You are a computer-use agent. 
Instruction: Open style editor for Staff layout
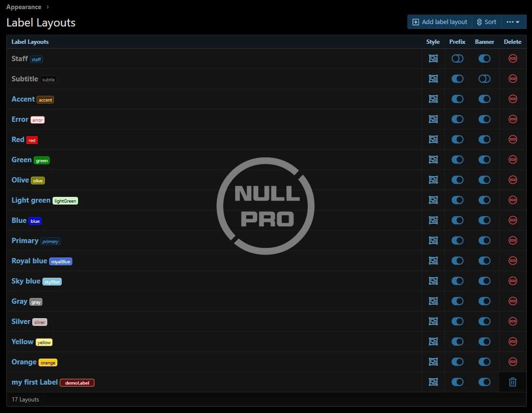tap(433, 59)
